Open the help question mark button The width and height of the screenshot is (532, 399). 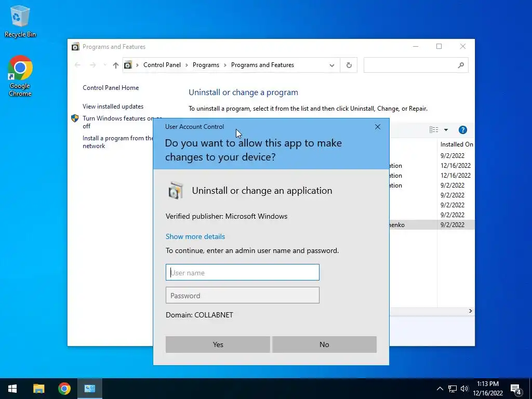[x=463, y=130]
